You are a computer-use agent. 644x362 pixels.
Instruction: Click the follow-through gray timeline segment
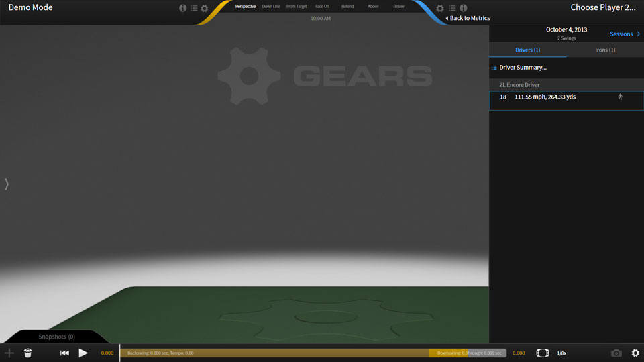[487, 353]
